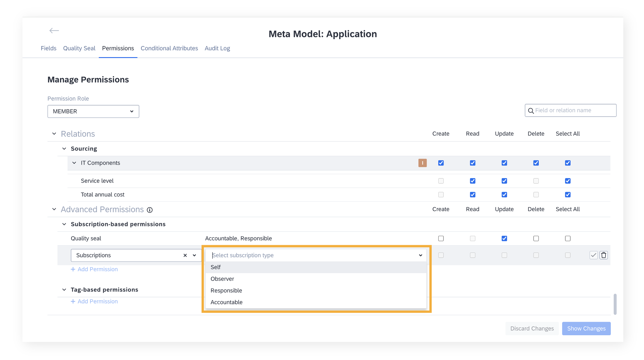Choose Observer subscription type
This screenshot has width=644, height=360.
click(316, 279)
